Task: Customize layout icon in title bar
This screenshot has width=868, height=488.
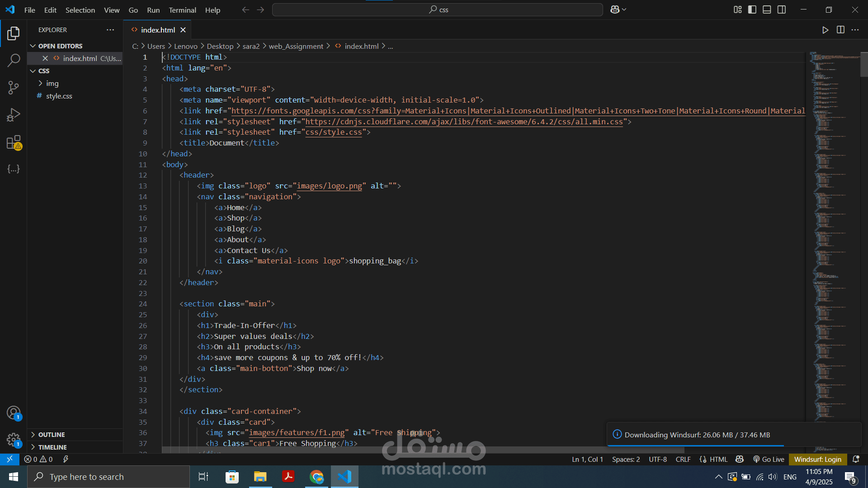Action: pos(738,10)
